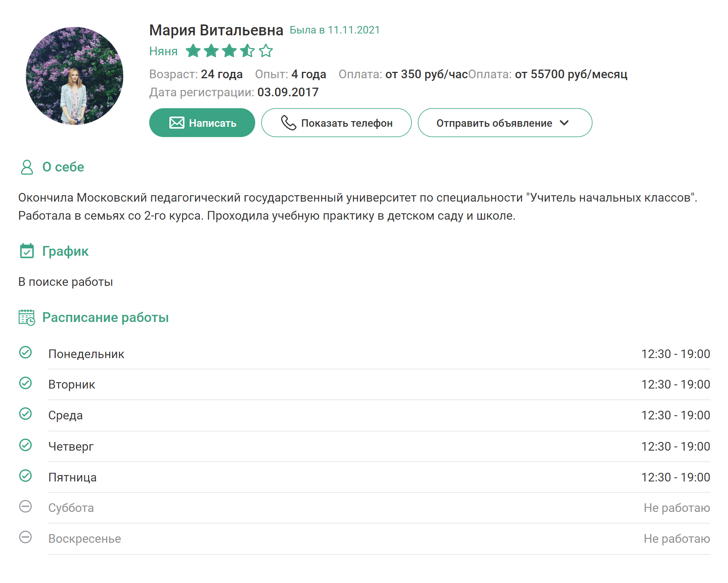
Task: Click the third rating star
Action: pos(229,51)
